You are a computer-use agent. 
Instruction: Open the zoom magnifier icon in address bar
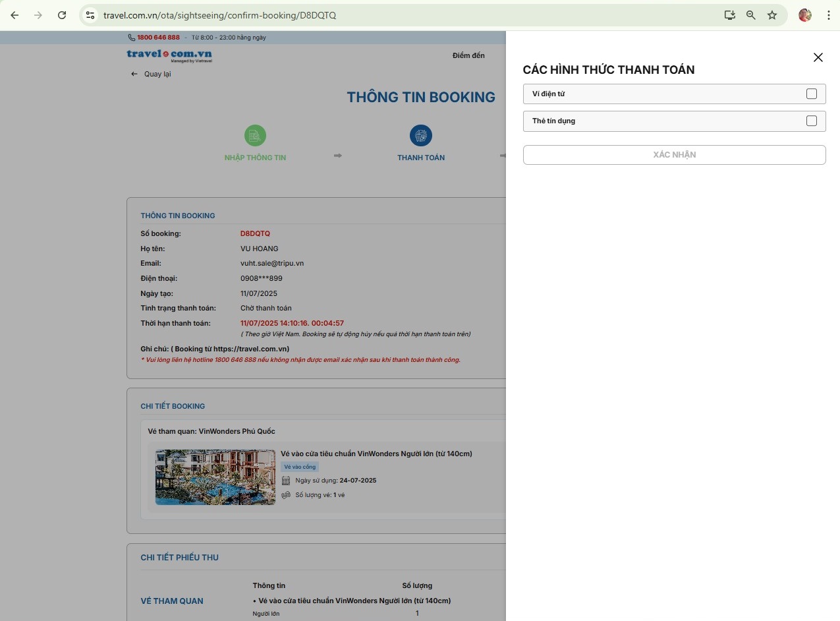pos(750,15)
